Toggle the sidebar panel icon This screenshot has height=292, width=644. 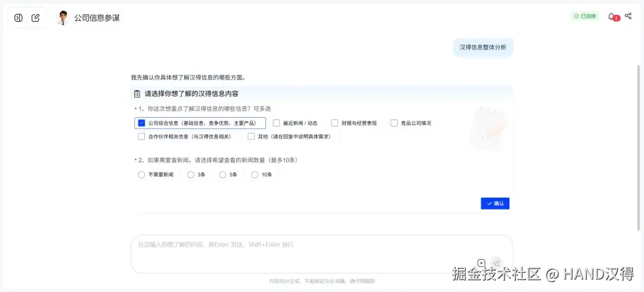pyautogui.click(x=18, y=18)
